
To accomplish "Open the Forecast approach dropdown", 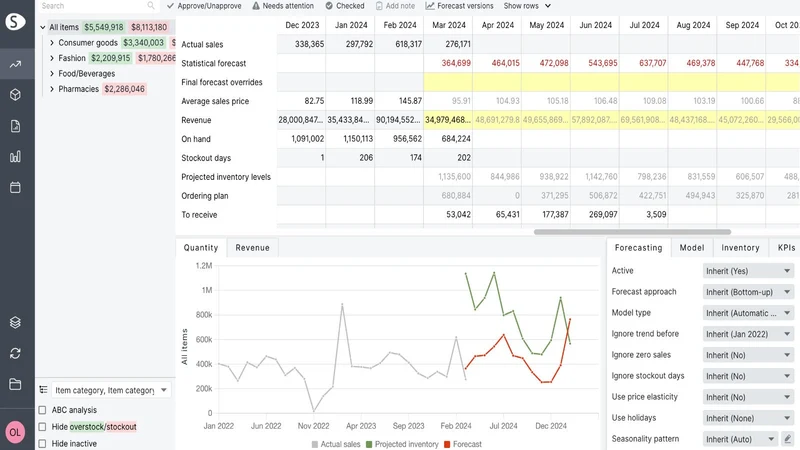I will tap(748, 292).
